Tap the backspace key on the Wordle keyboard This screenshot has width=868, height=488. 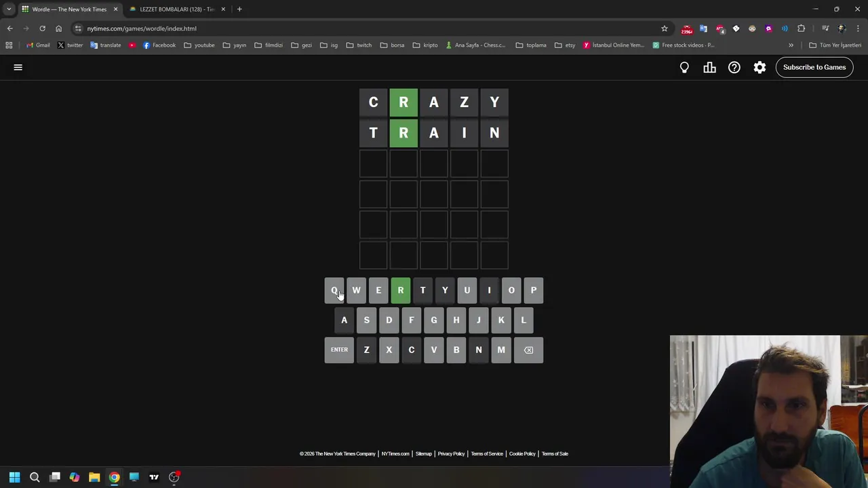[528, 350]
